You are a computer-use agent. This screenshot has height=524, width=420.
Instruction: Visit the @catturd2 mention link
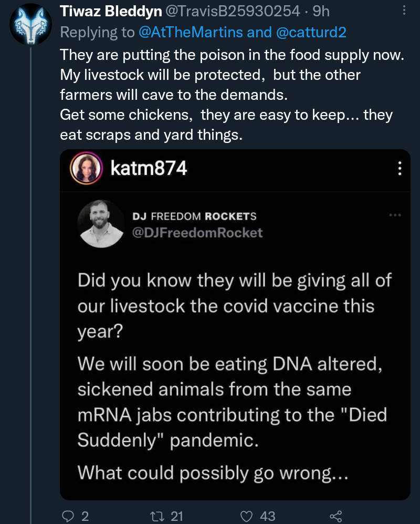click(x=311, y=32)
